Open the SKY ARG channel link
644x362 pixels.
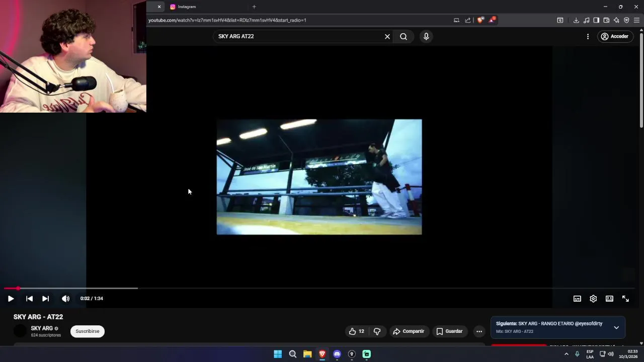pyautogui.click(x=42, y=328)
